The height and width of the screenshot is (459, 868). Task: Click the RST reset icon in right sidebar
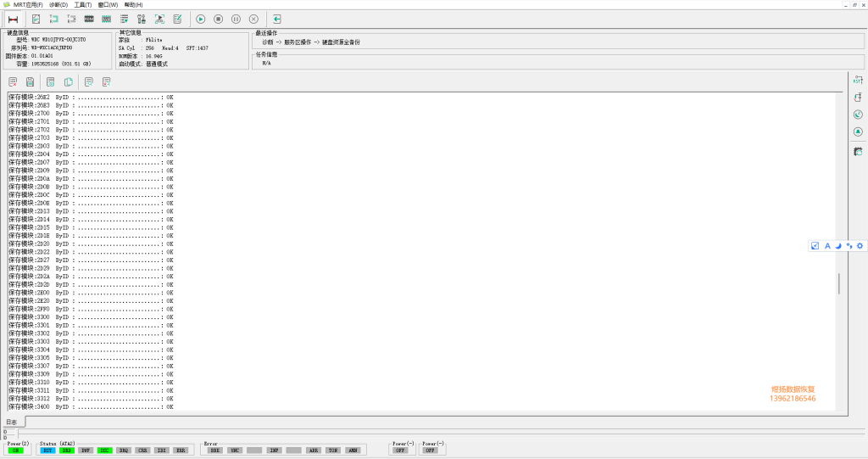click(858, 80)
